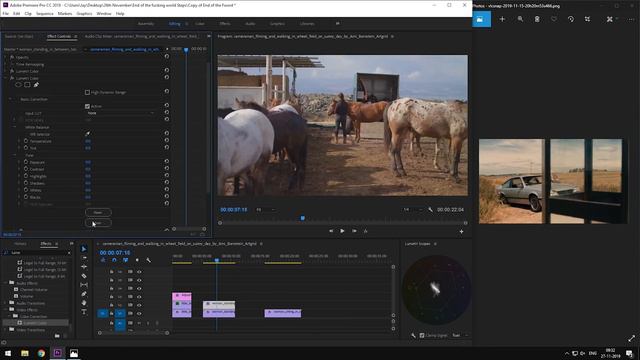Switch to the Color workspace tab
Screen dimensions: 640x360
coord(200,24)
